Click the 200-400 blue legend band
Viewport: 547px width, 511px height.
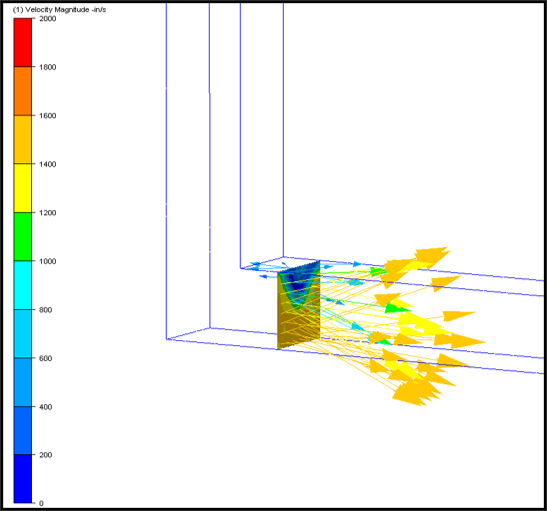[23, 430]
